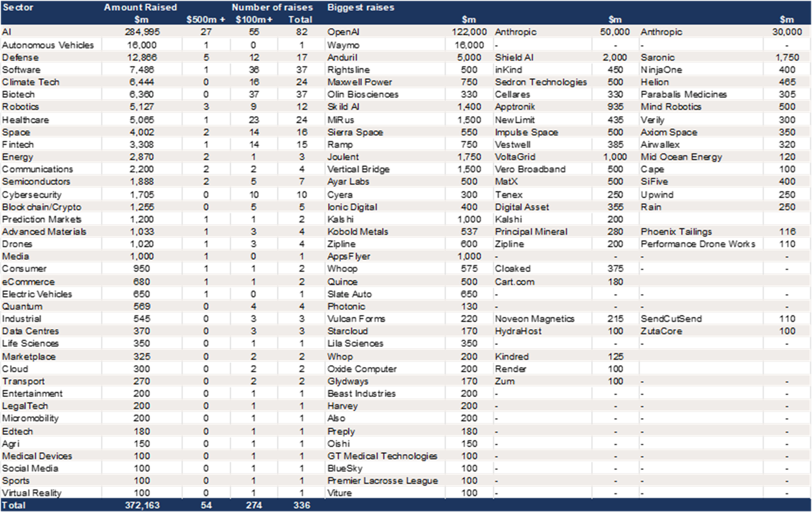Click the 'Performance Drone Works' cell
The image size is (812, 512).
pos(698,244)
